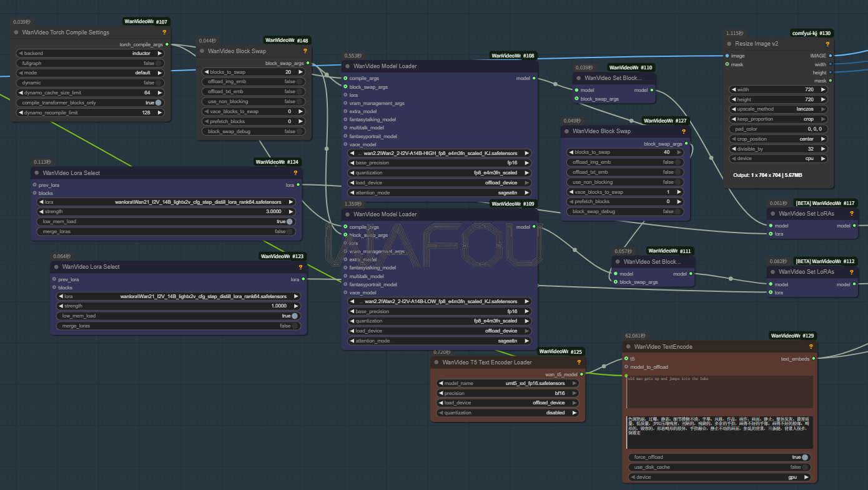Open help for WanVideo Torch Compile Settings node
This screenshot has width=868, height=490.
tap(164, 32)
